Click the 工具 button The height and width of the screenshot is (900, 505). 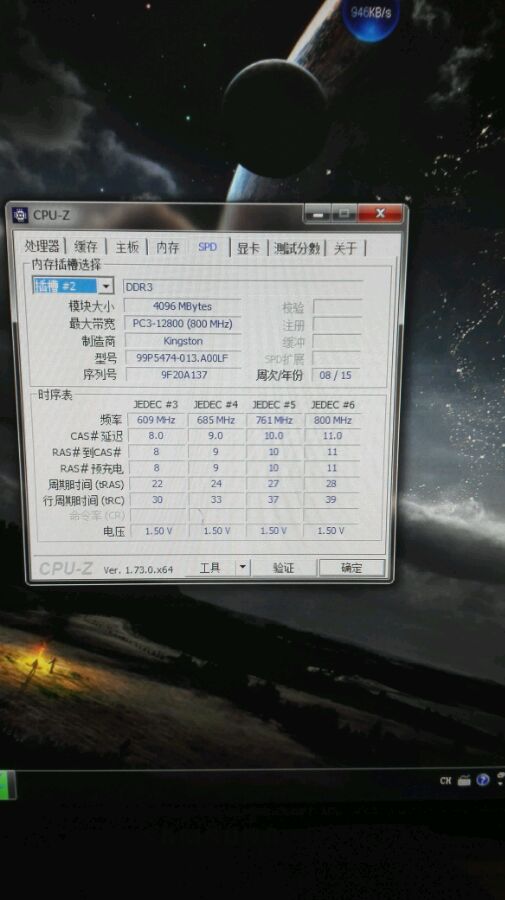coord(210,568)
